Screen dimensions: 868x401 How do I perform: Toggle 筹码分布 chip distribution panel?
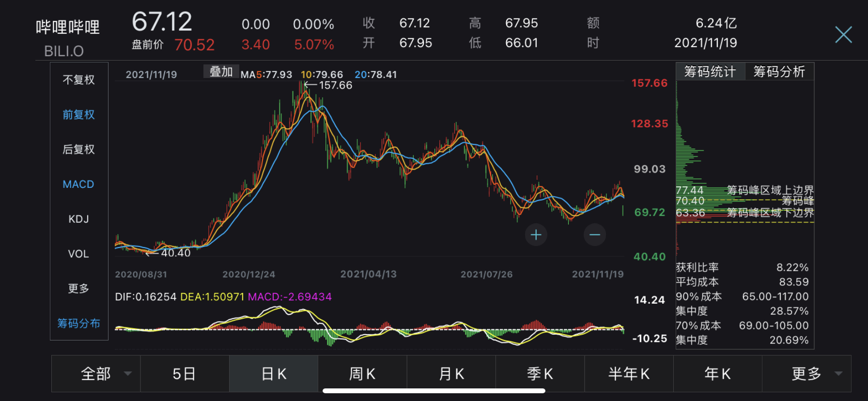[78, 324]
